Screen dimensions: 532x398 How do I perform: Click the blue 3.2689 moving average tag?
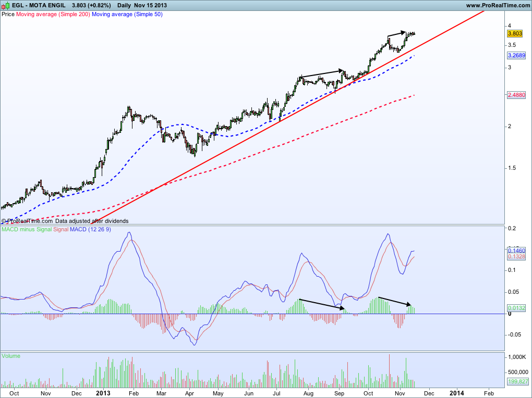(x=516, y=55)
